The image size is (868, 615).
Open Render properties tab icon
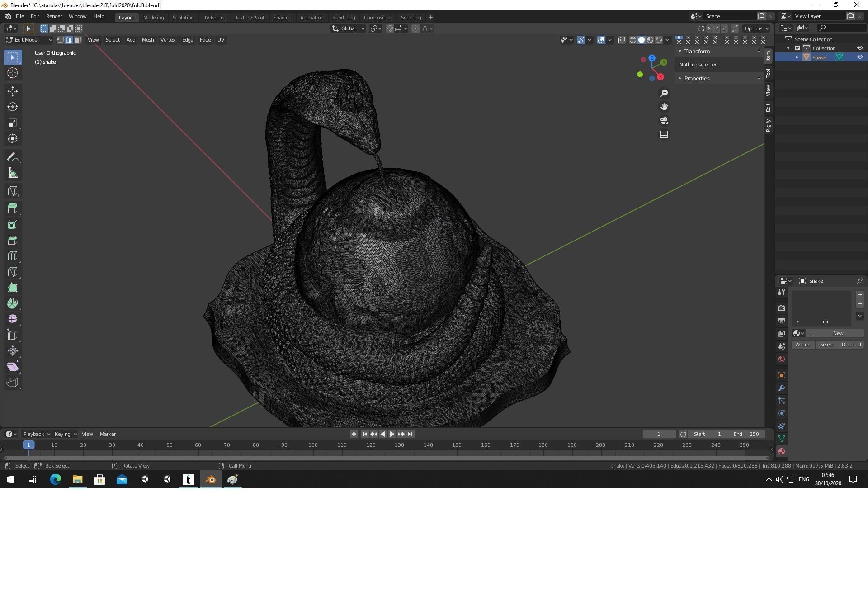781,308
